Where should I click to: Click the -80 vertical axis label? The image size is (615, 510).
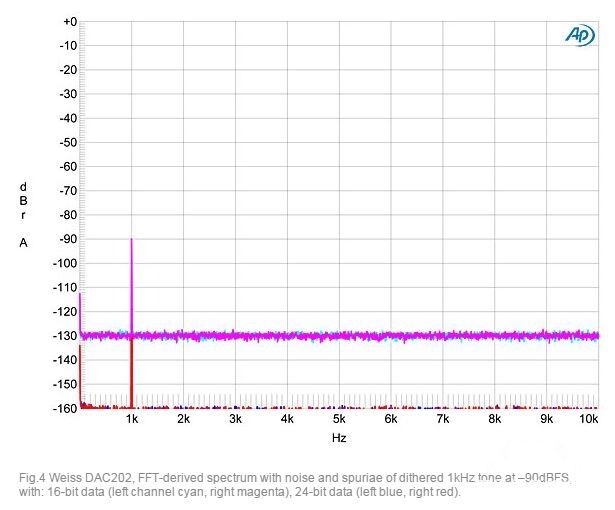pyautogui.click(x=68, y=215)
